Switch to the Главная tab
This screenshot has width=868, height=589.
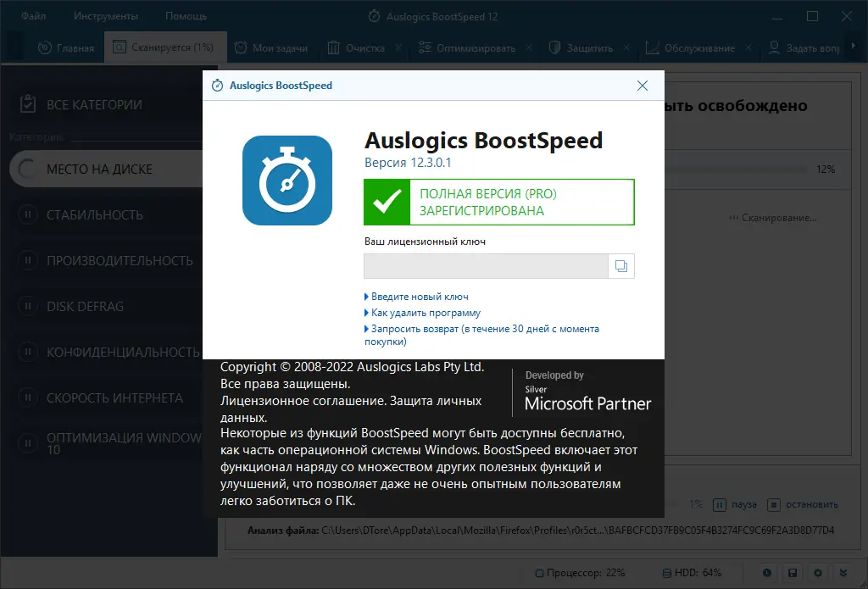point(66,48)
